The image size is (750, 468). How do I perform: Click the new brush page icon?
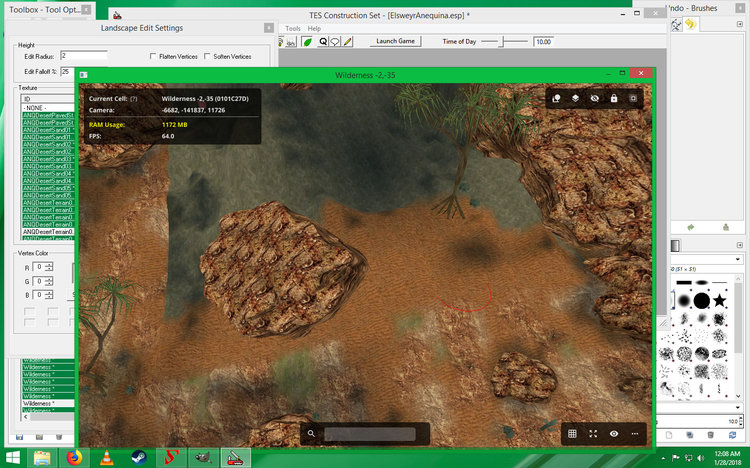click(x=669, y=435)
